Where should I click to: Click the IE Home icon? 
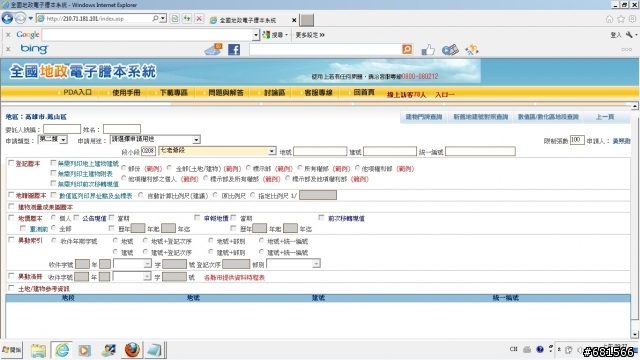(609, 19)
